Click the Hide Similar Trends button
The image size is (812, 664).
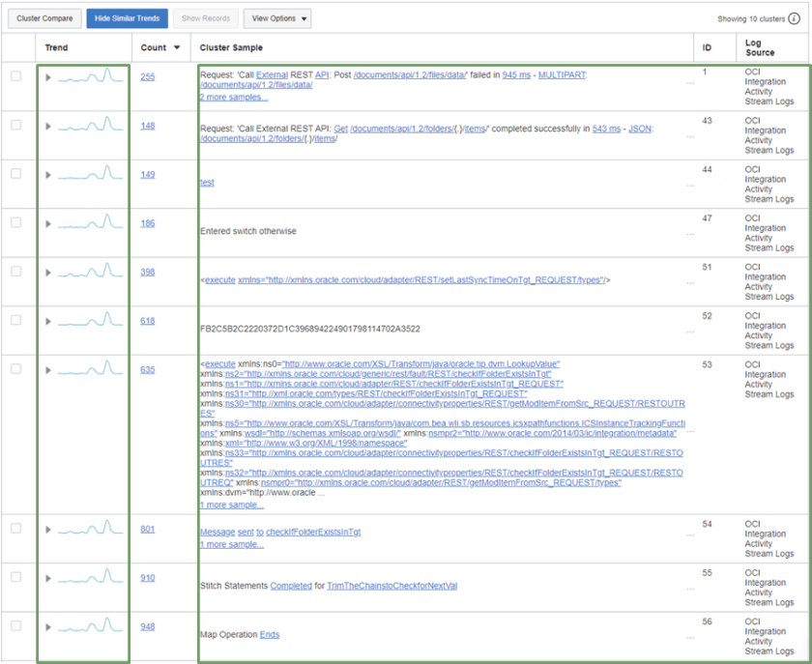[x=127, y=17]
